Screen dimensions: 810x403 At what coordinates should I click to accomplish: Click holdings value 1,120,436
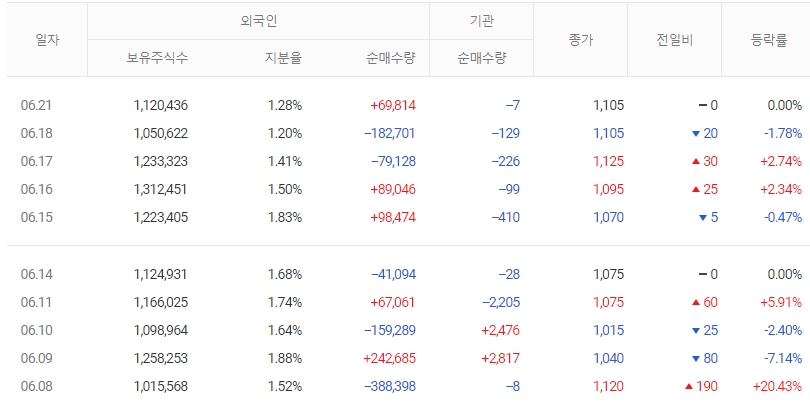(161, 106)
